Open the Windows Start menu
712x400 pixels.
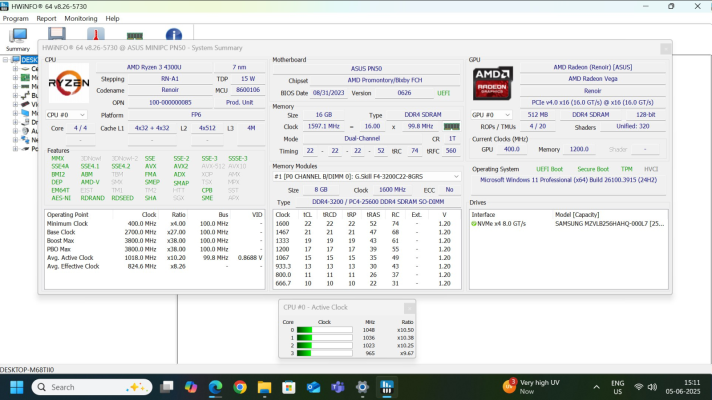click(x=17, y=387)
